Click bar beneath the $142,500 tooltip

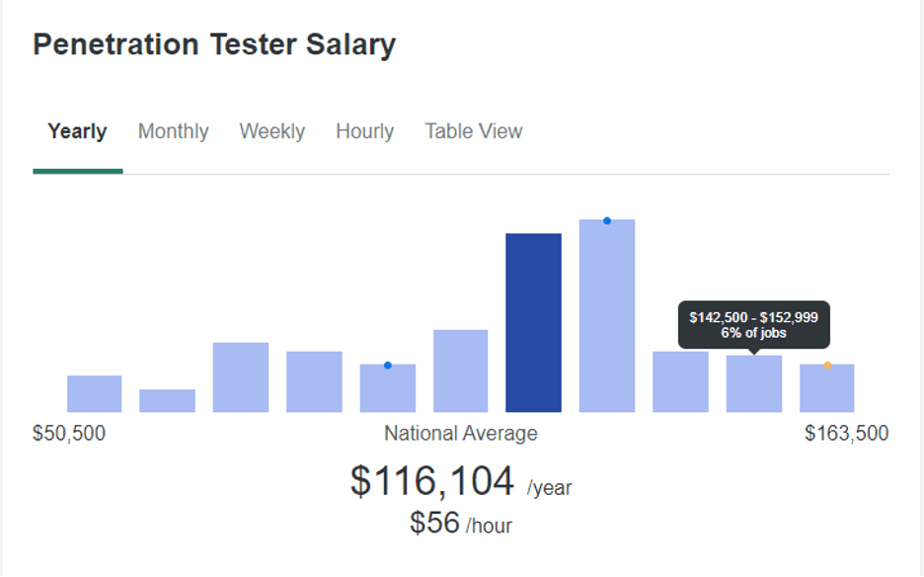(x=753, y=384)
